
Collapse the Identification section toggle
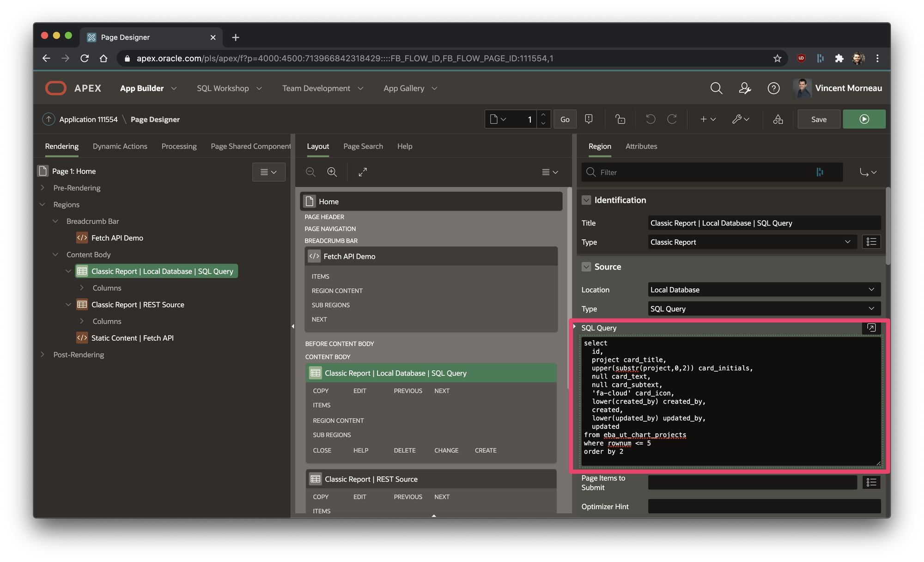pos(586,200)
